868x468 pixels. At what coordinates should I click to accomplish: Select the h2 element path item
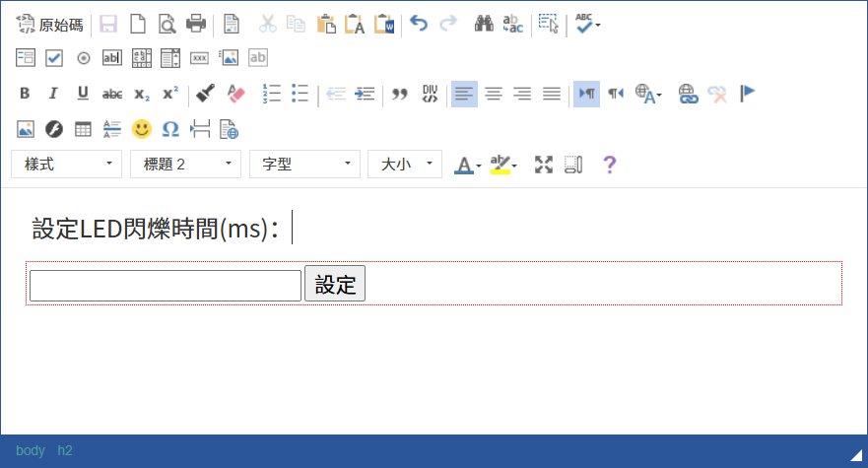coord(65,450)
